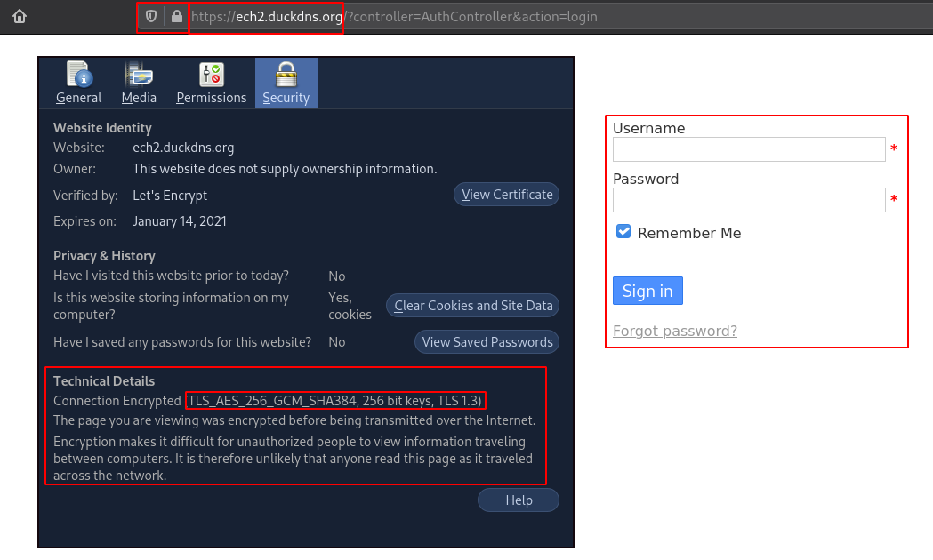Click 'Is this website storing information' question
The height and width of the screenshot is (560, 933).
[172, 306]
